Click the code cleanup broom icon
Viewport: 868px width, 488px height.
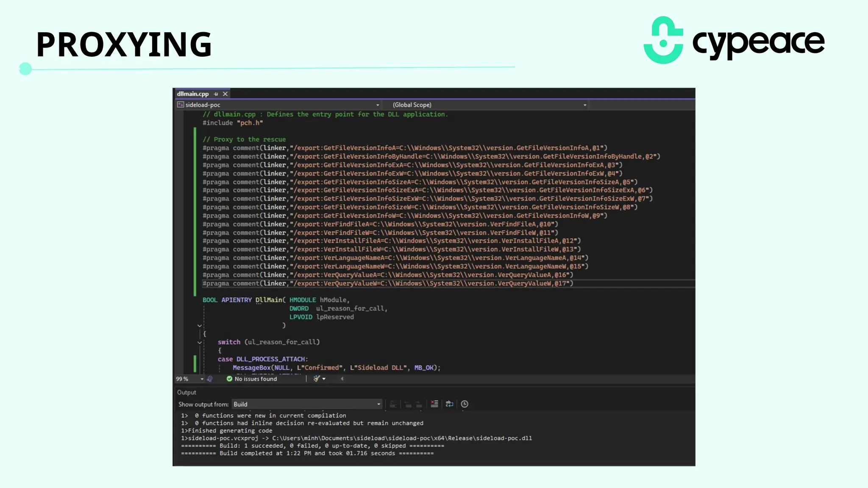pos(316,379)
